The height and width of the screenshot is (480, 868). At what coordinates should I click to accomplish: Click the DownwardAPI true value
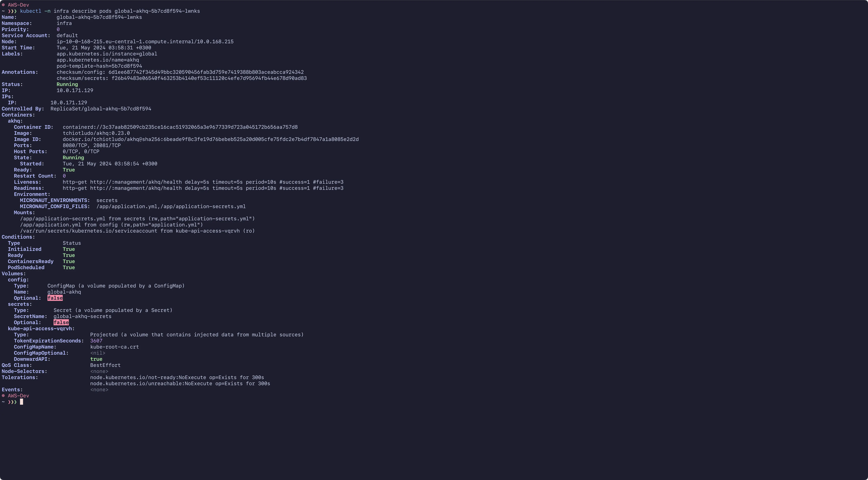coord(96,359)
